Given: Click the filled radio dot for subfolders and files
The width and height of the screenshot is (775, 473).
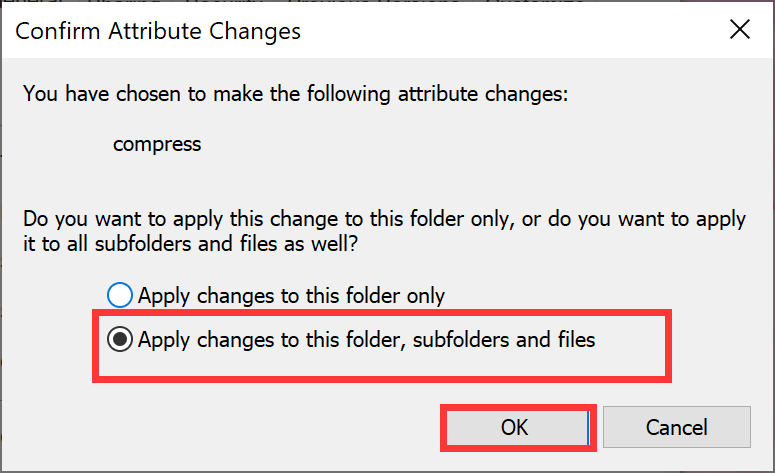Looking at the screenshot, I should click(120, 340).
